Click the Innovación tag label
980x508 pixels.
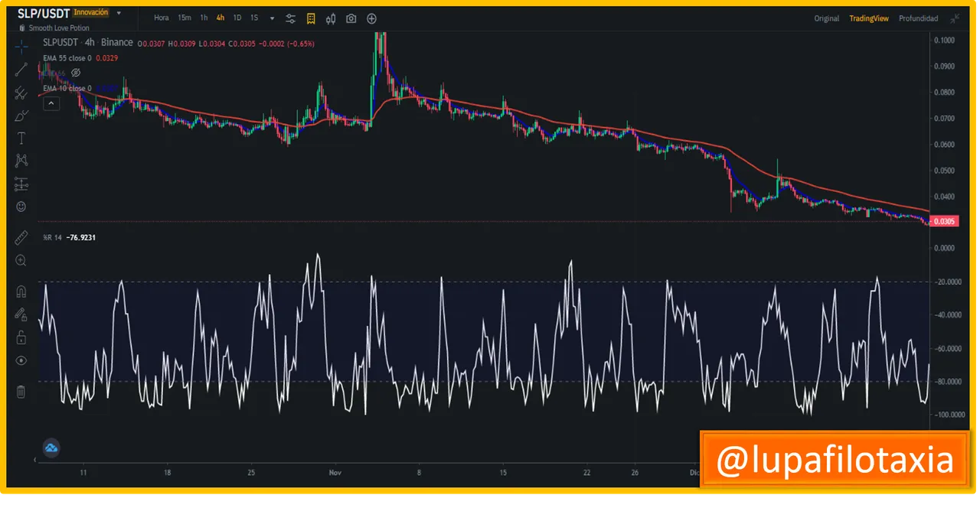(91, 12)
